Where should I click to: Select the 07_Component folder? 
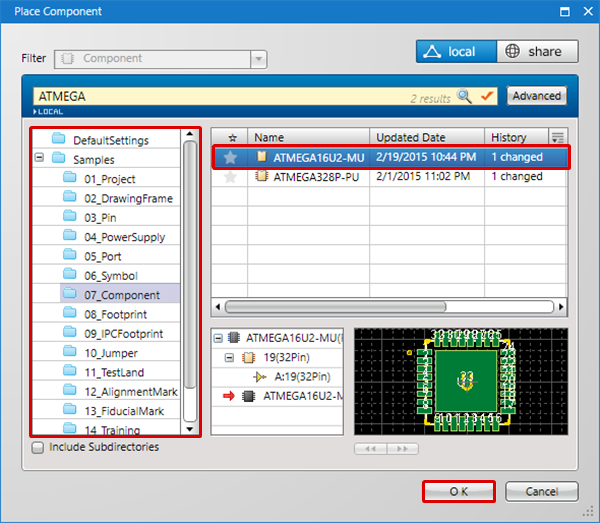[122, 295]
